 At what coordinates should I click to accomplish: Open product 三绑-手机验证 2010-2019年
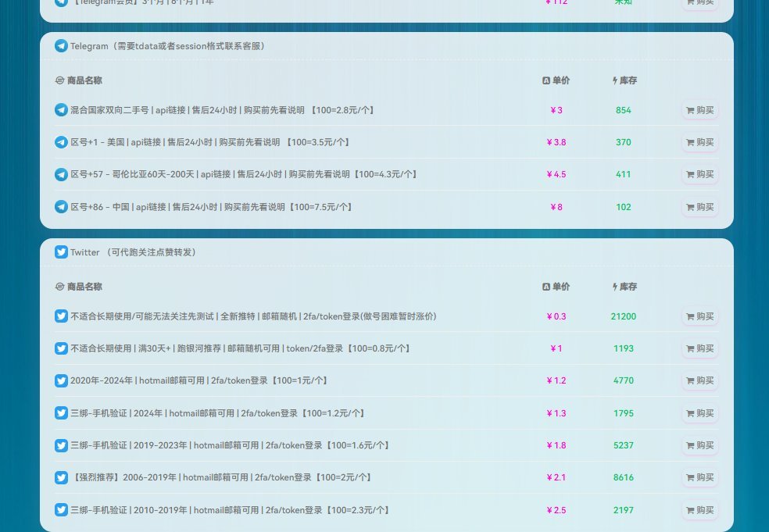tap(231, 510)
